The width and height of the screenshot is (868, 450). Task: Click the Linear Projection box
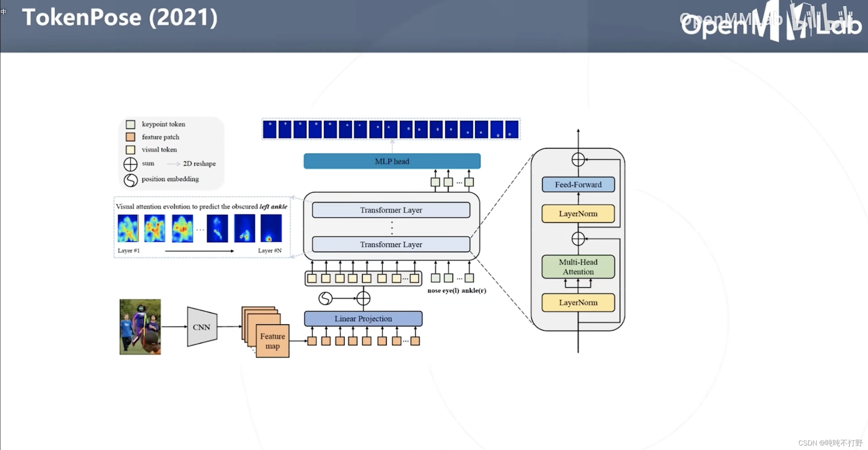(x=363, y=319)
